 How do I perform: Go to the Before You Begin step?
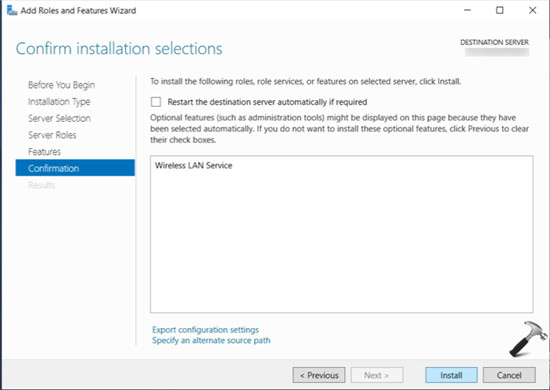click(61, 85)
